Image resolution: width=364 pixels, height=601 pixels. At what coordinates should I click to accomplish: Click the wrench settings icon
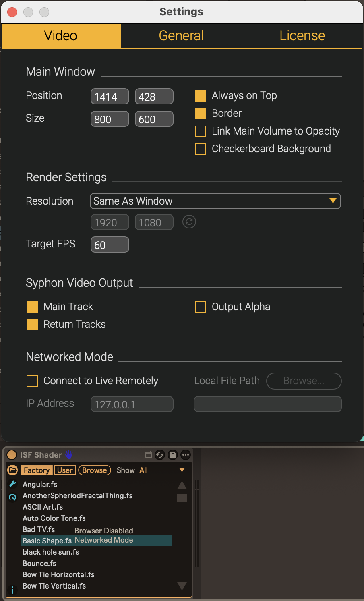pyautogui.click(x=12, y=484)
